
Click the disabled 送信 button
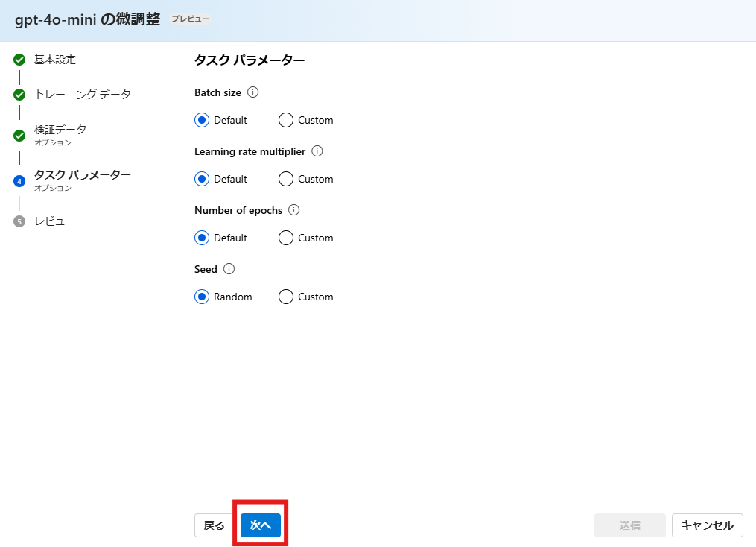point(629,525)
